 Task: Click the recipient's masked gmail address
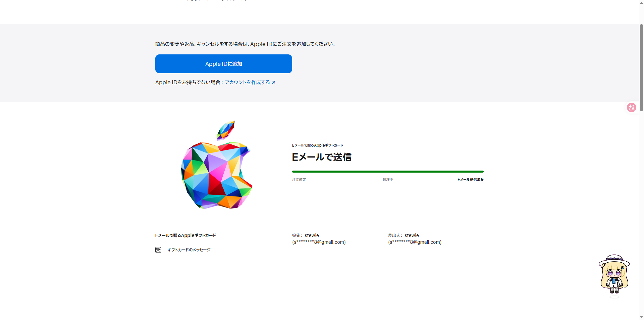coord(319,242)
